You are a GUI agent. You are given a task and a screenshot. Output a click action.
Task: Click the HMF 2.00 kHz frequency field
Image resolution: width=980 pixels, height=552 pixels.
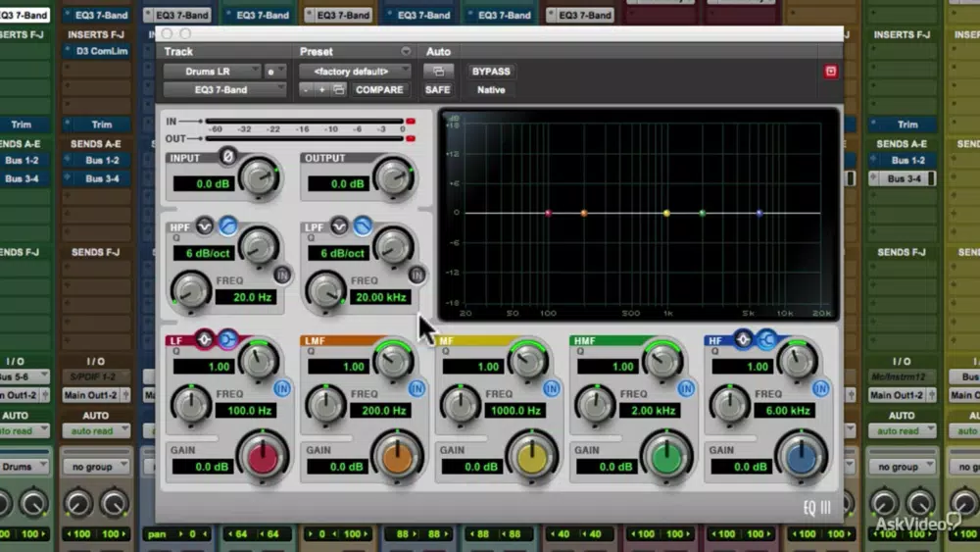pyautogui.click(x=650, y=411)
